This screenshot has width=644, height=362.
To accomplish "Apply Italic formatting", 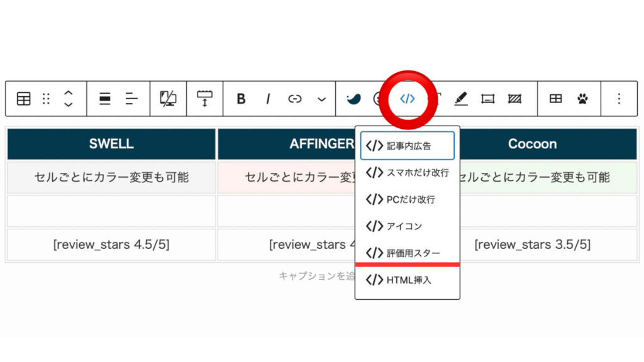I will [x=267, y=99].
